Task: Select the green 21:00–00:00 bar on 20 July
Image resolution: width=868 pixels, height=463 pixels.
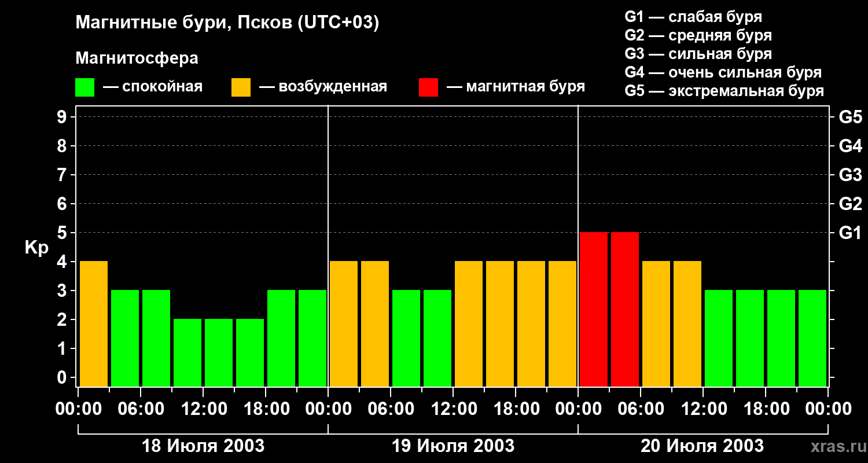Action: [812, 338]
